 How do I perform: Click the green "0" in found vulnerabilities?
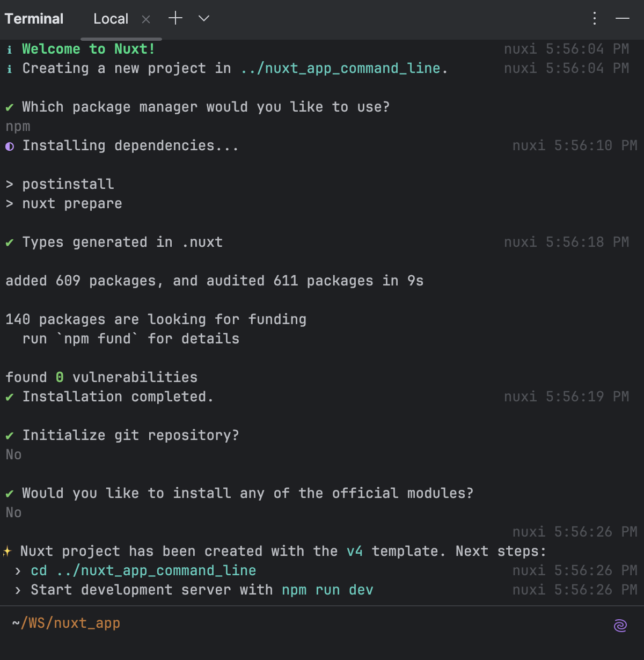pos(59,377)
